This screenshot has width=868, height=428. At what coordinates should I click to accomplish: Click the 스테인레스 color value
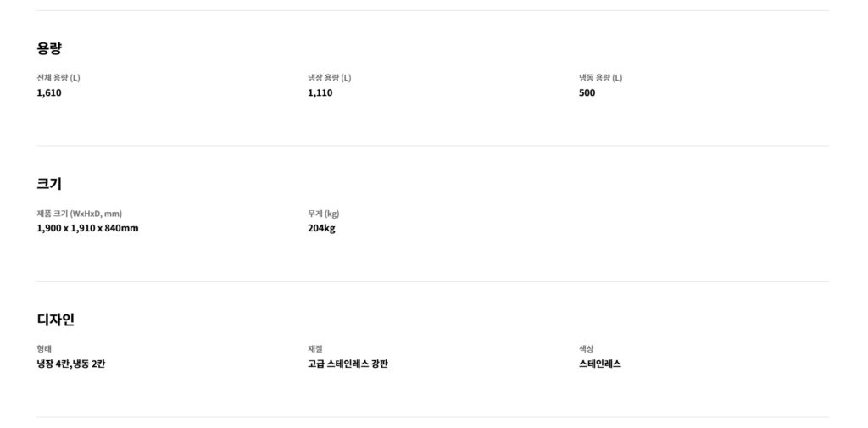[600, 364]
